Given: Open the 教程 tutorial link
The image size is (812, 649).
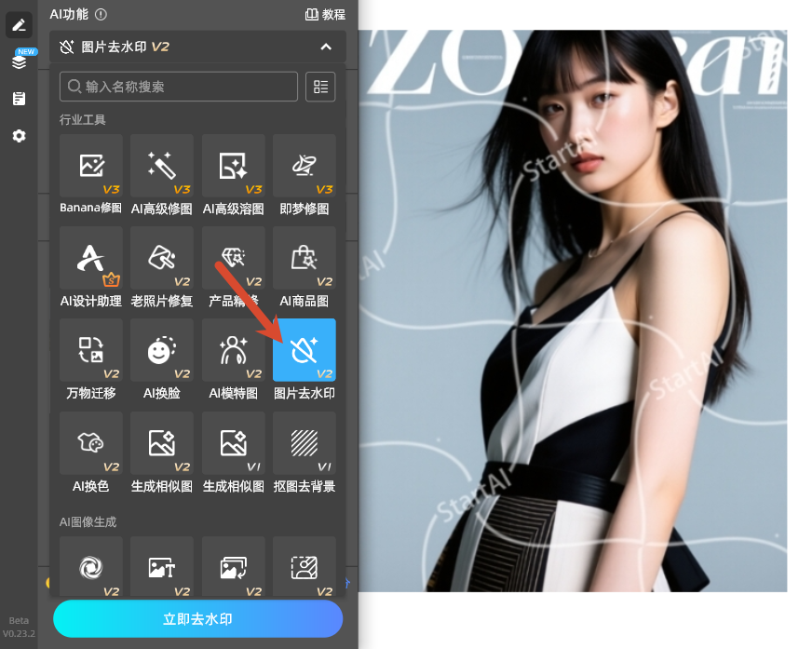Looking at the screenshot, I should (325, 14).
